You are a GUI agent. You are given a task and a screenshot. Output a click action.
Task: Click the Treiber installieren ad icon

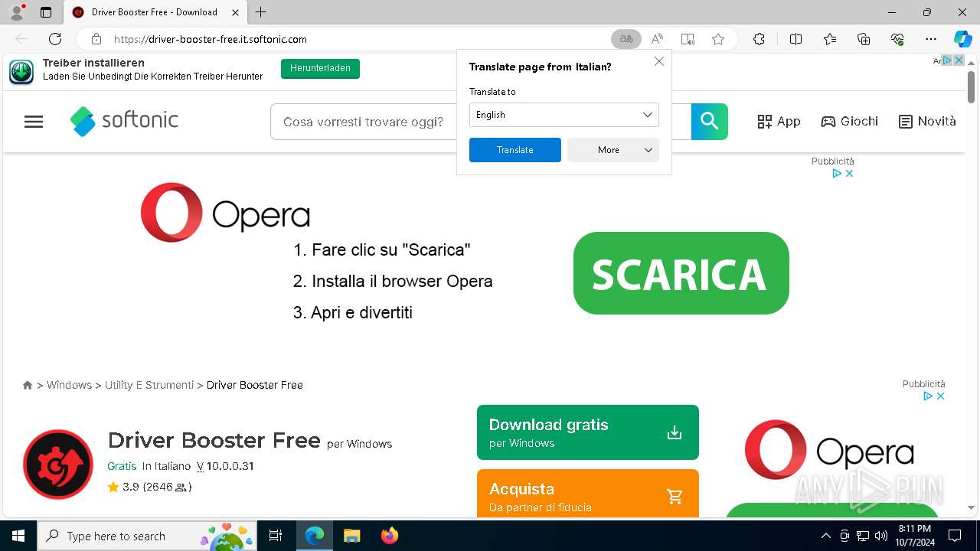[x=21, y=71]
